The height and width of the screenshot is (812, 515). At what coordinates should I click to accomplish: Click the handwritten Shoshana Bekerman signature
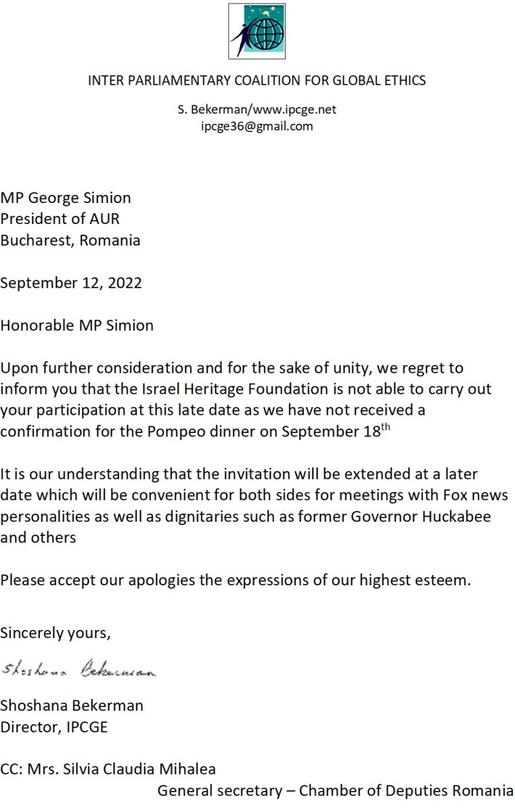pos(79,669)
